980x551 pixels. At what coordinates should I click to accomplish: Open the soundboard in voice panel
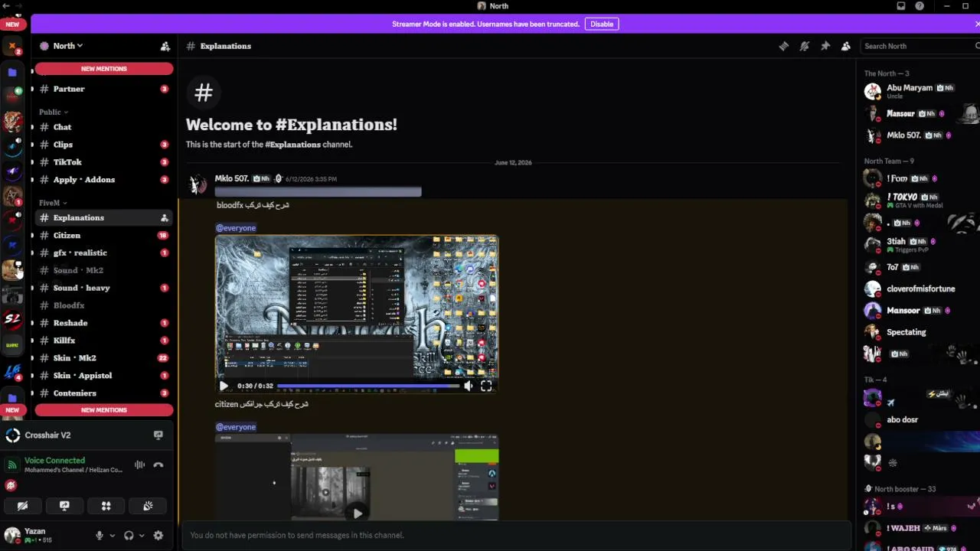(148, 506)
